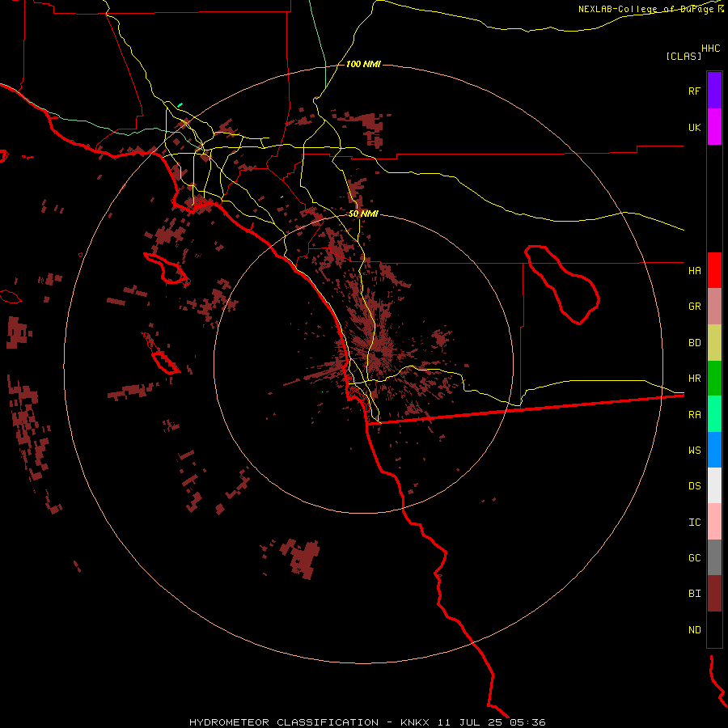Select the GC gray legend swatch
Screen dimensions: 728x728
coord(714,557)
